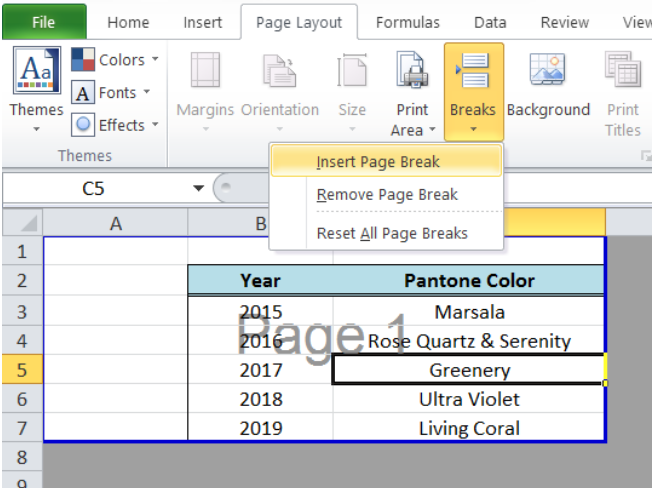This screenshot has width=655, height=491.
Task: Click the cell containing 2018
Action: pyautogui.click(x=261, y=399)
